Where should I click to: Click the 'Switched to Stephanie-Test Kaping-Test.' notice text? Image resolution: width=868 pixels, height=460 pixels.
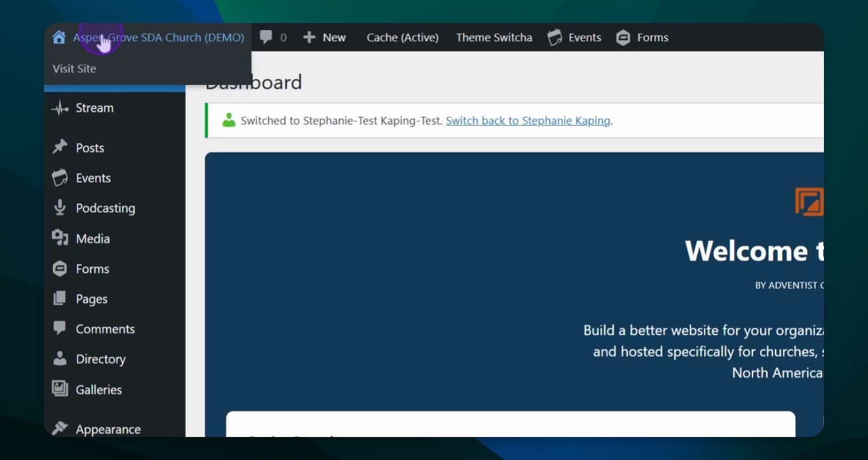(341, 121)
